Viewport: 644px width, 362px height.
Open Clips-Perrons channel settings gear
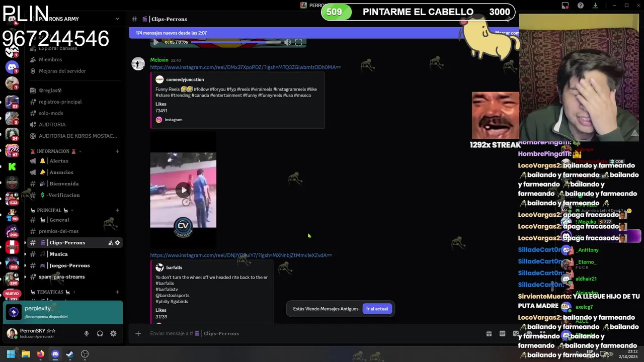click(x=117, y=243)
